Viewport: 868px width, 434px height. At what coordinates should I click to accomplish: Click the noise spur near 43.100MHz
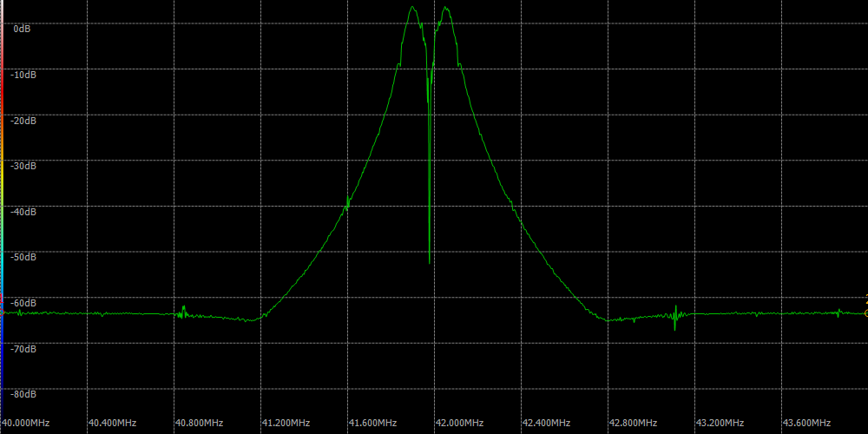[675, 317]
